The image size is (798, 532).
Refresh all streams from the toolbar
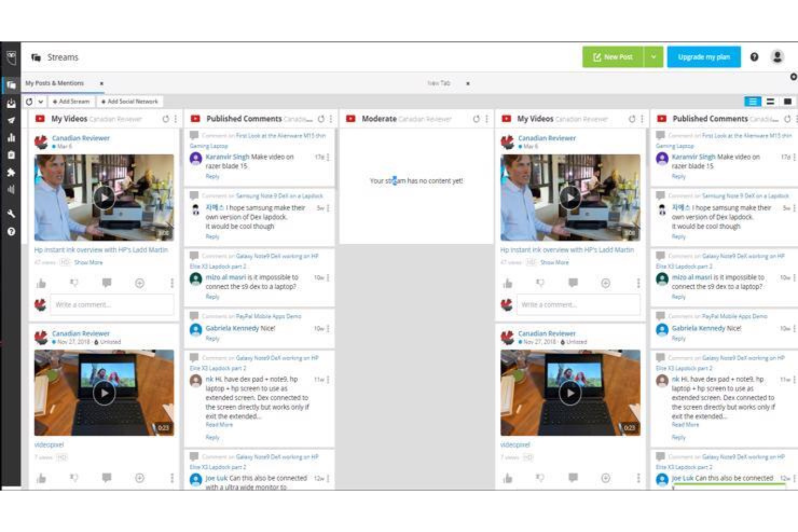pyautogui.click(x=30, y=101)
